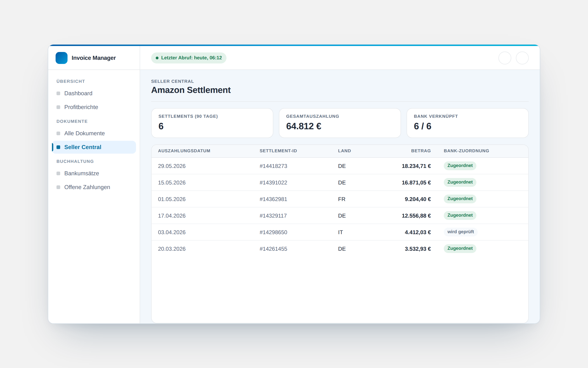
Task: Click the date 15.05.2026
Action: point(172,183)
